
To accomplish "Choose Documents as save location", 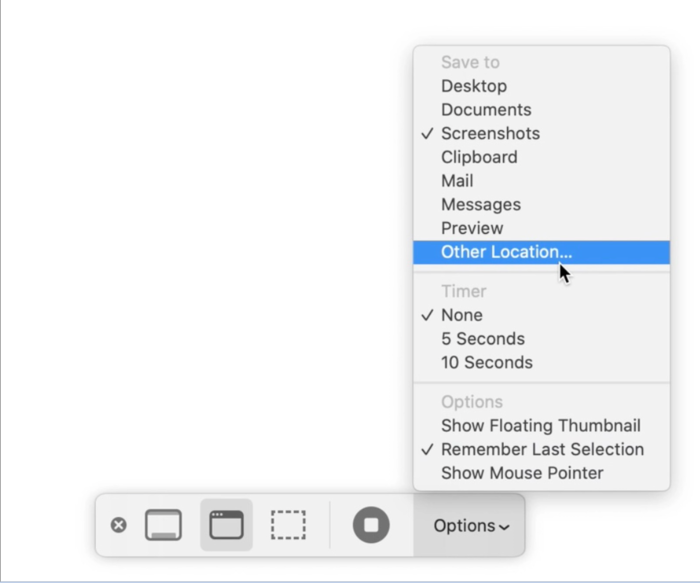I will pyautogui.click(x=542, y=110).
